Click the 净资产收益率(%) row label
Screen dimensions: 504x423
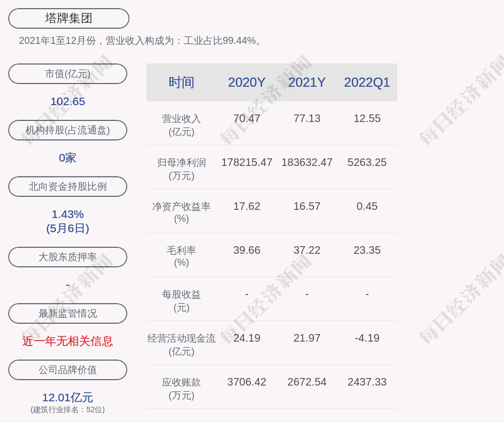(x=182, y=212)
